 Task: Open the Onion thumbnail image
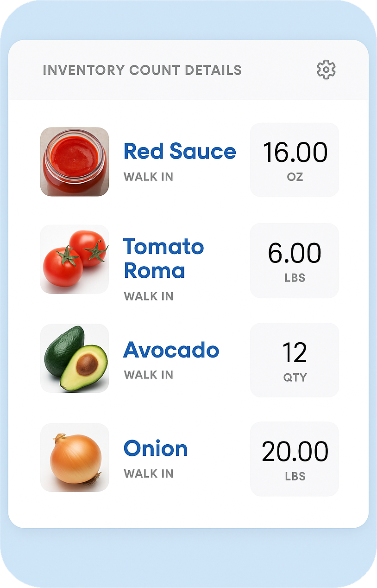(x=75, y=457)
